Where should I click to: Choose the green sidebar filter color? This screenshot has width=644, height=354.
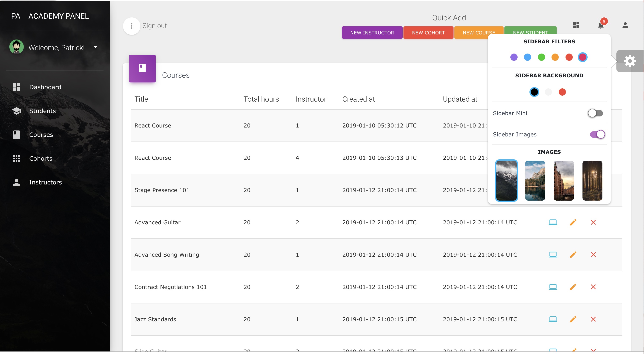541,57
